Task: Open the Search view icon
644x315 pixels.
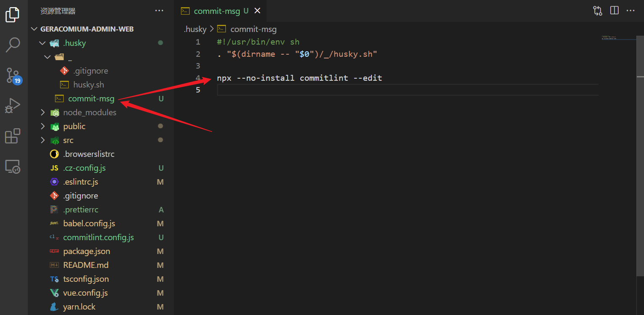Action: (13, 45)
